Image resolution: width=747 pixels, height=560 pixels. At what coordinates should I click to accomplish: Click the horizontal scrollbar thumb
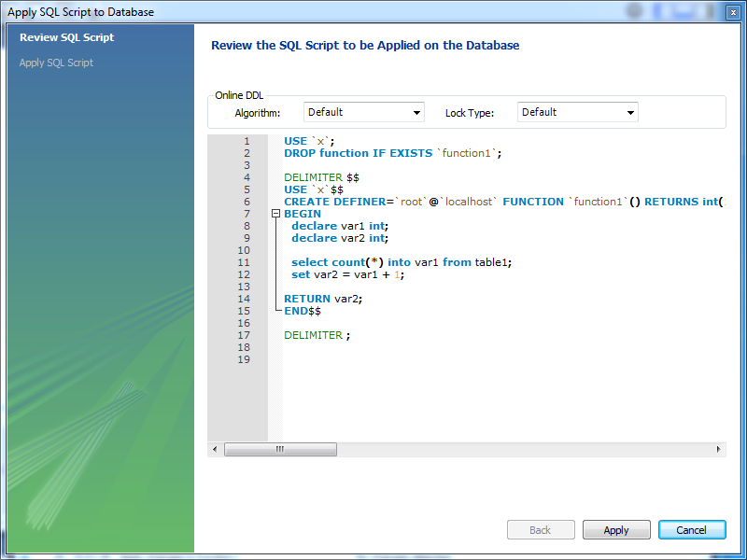coord(280,449)
